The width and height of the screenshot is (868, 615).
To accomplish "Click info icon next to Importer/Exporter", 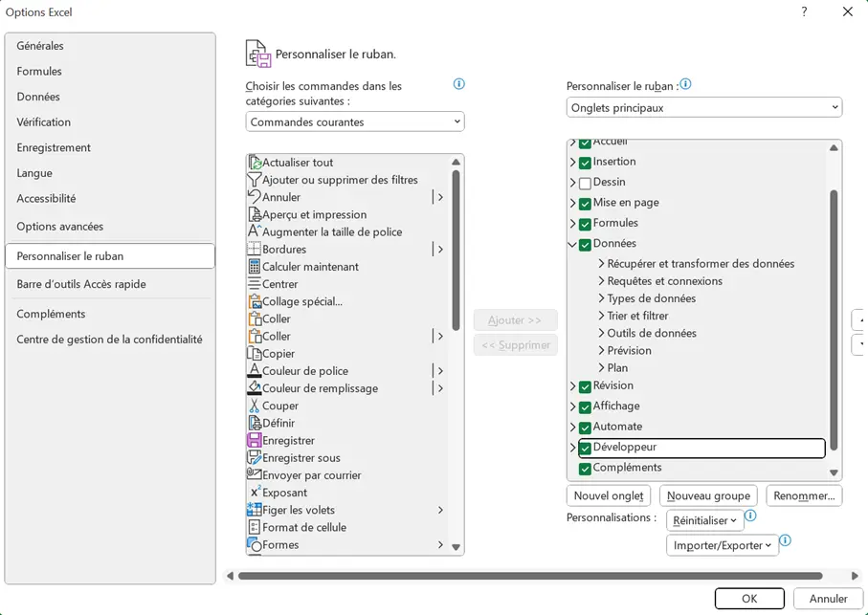I will [x=785, y=540].
